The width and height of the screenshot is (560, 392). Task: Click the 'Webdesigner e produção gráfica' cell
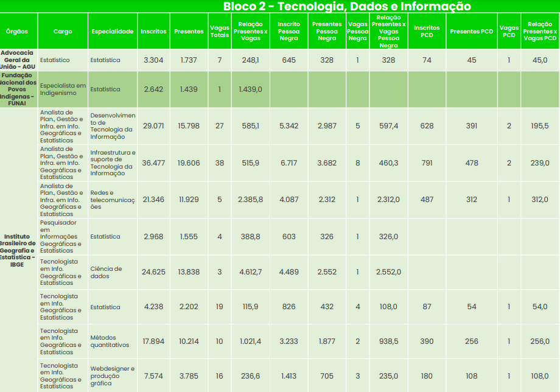(x=113, y=376)
